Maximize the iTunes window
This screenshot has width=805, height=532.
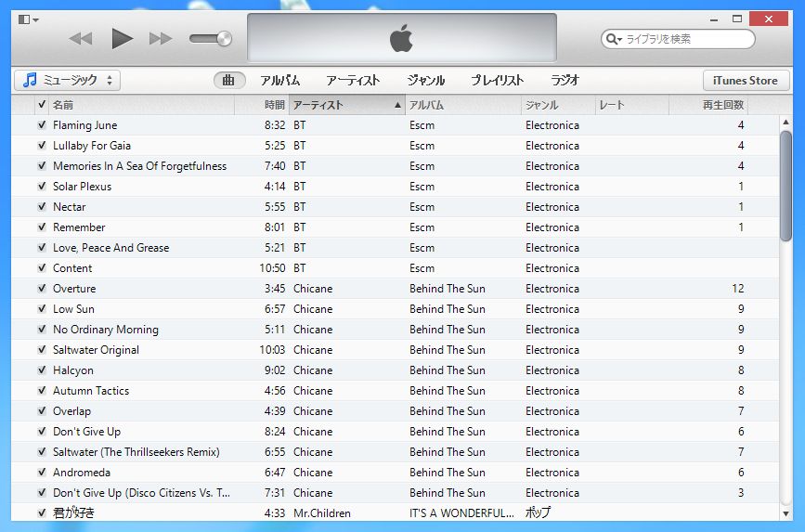click(x=737, y=19)
